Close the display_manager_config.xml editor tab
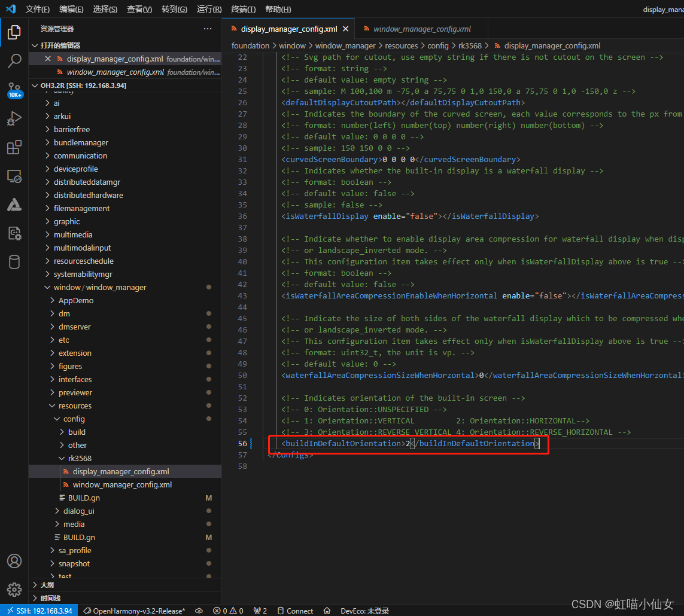The width and height of the screenshot is (684, 616). [x=345, y=29]
